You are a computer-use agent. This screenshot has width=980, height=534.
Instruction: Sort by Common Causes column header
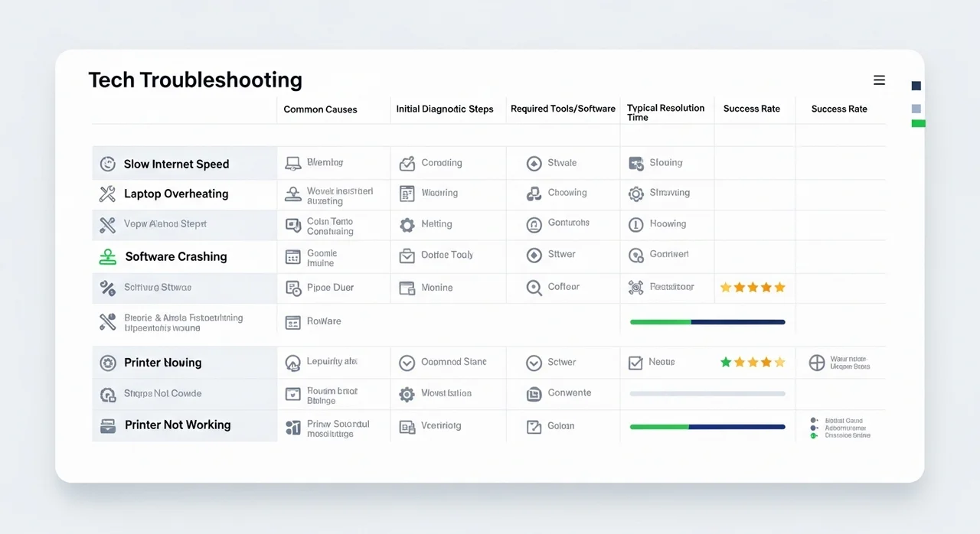(320, 109)
